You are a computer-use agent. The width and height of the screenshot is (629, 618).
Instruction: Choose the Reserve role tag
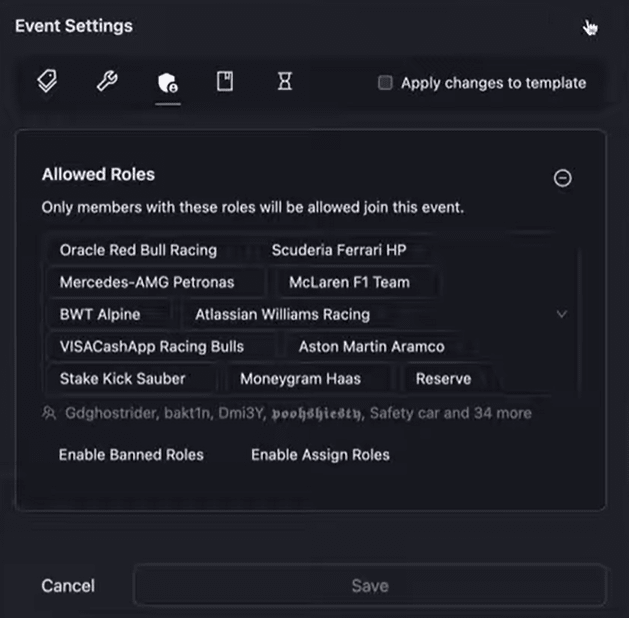pos(443,379)
